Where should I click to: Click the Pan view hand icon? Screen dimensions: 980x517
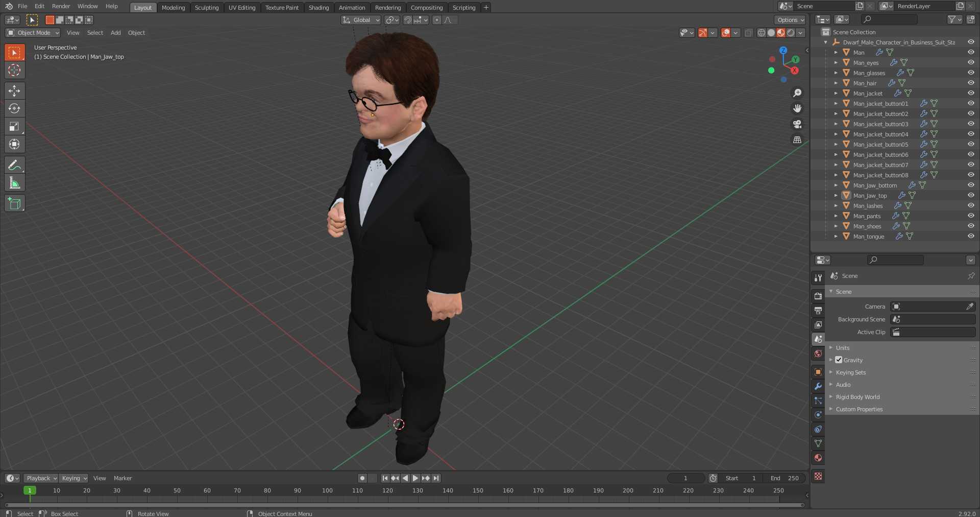point(797,108)
